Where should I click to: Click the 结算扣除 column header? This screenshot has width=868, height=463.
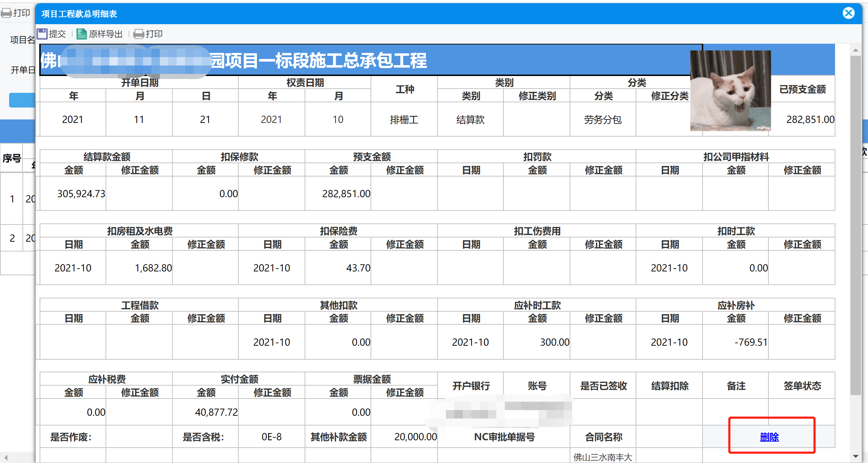670,386
